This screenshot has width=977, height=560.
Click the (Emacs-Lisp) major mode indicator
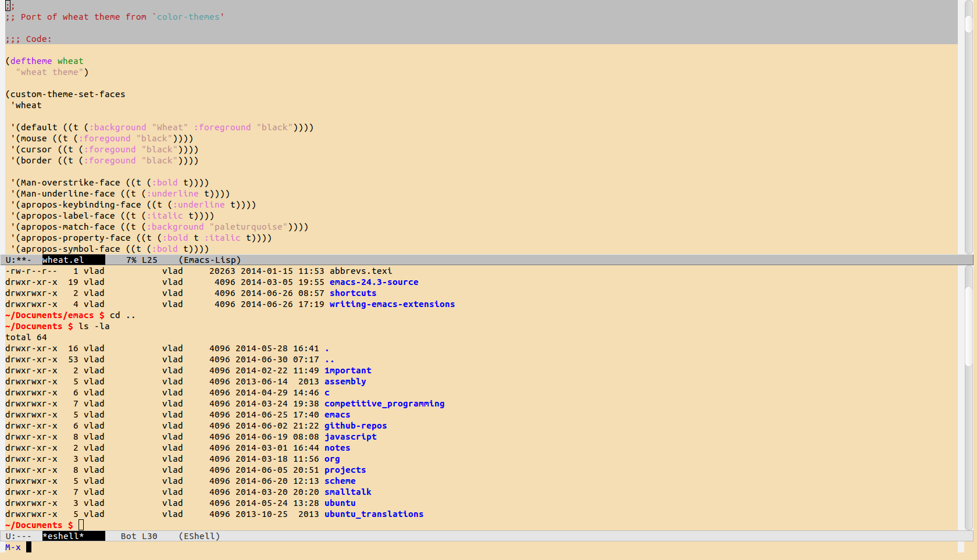pos(210,260)
